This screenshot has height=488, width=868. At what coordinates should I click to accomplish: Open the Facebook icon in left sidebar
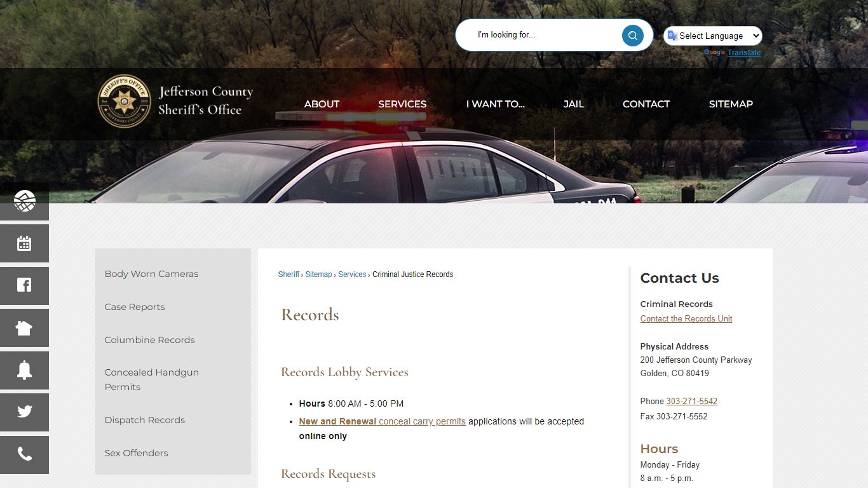pos(24,285)
